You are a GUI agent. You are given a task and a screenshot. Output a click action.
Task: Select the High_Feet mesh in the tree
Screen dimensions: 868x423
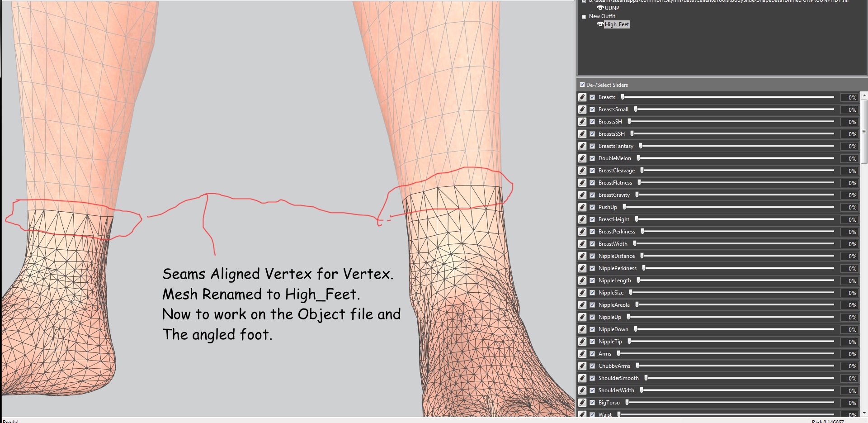coord(617,24)
